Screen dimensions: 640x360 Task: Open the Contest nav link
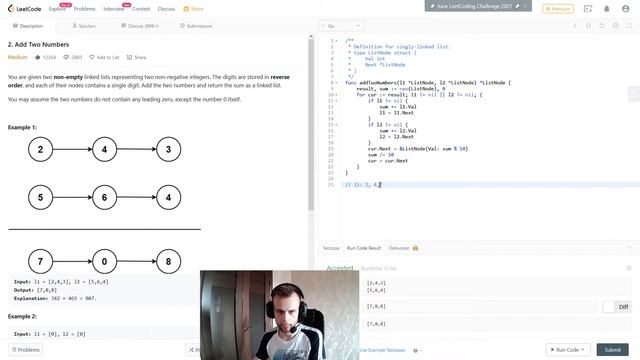click(141, 9)
